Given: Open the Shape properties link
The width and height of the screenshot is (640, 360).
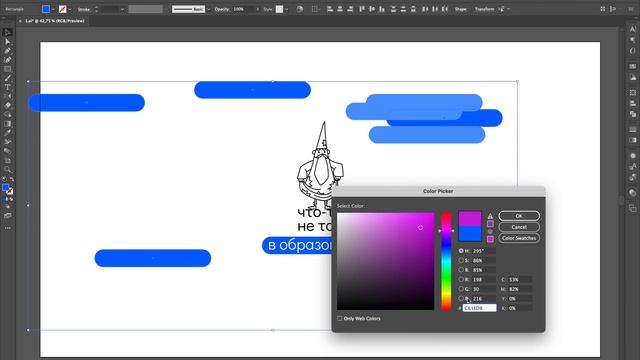Looking at the screenshot, I should coord(461,9).
